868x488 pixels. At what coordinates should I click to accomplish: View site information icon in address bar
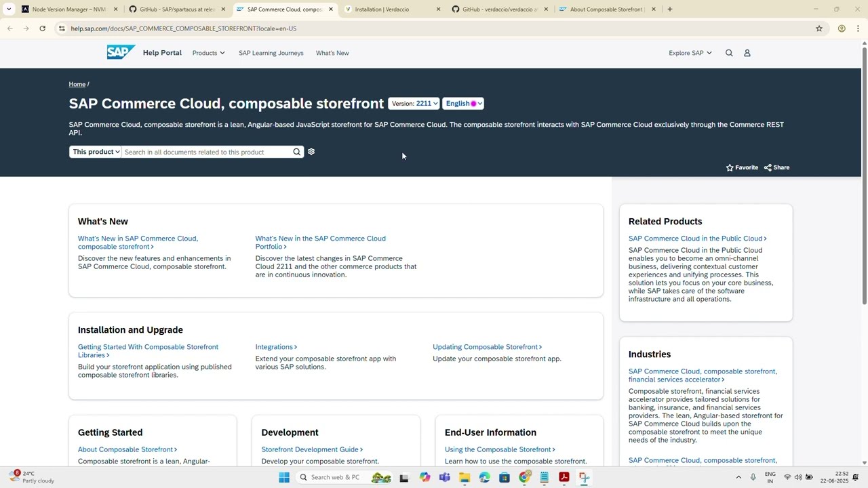tap(62, 28)
